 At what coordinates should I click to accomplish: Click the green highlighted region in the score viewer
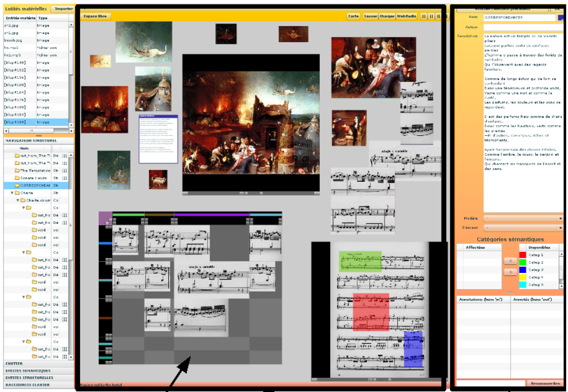[360, 261]
